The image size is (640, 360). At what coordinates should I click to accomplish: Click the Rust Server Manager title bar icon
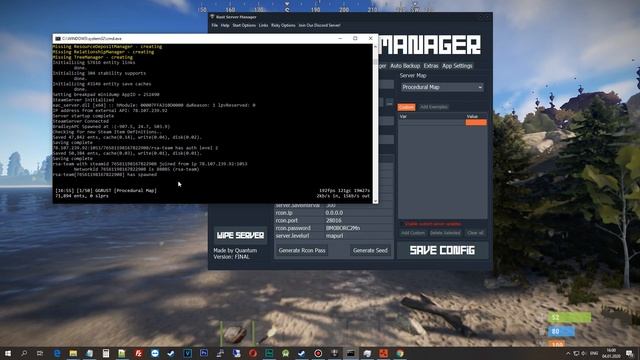(212, 17)
